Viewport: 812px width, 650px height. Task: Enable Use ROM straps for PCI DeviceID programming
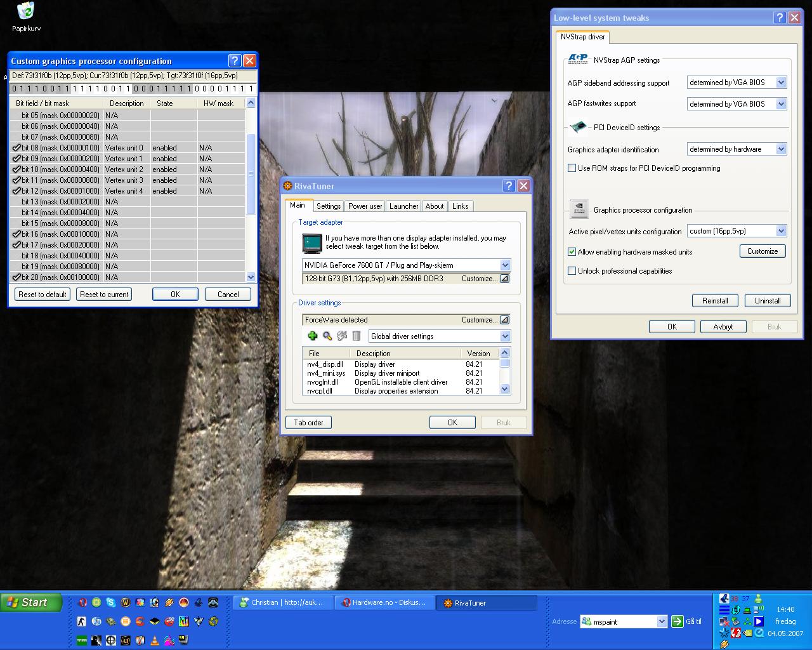572,168
